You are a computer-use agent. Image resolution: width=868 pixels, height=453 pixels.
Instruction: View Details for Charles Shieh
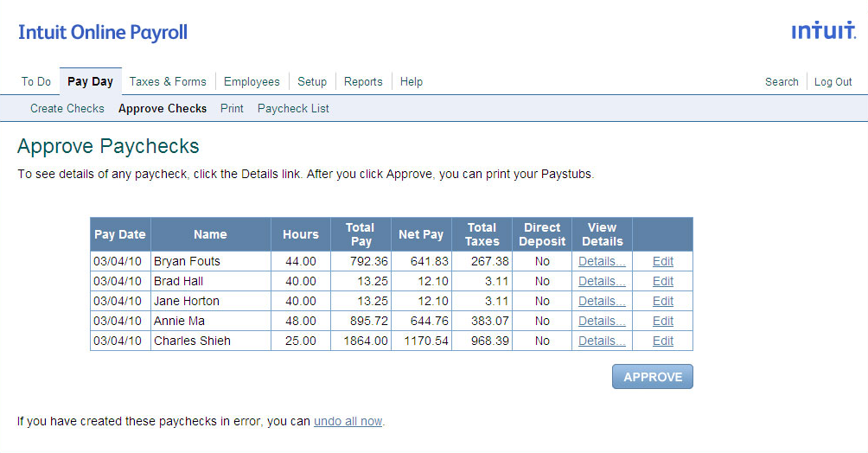click(602, 341)
